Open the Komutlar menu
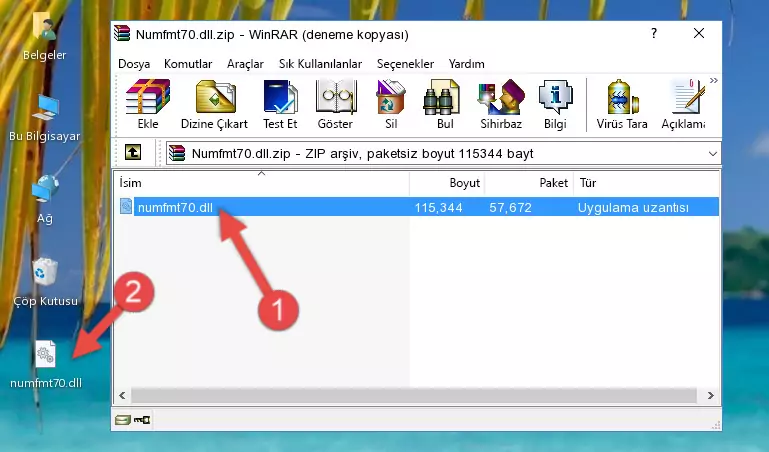The image size is (769, 452). (x=188, y=64)
